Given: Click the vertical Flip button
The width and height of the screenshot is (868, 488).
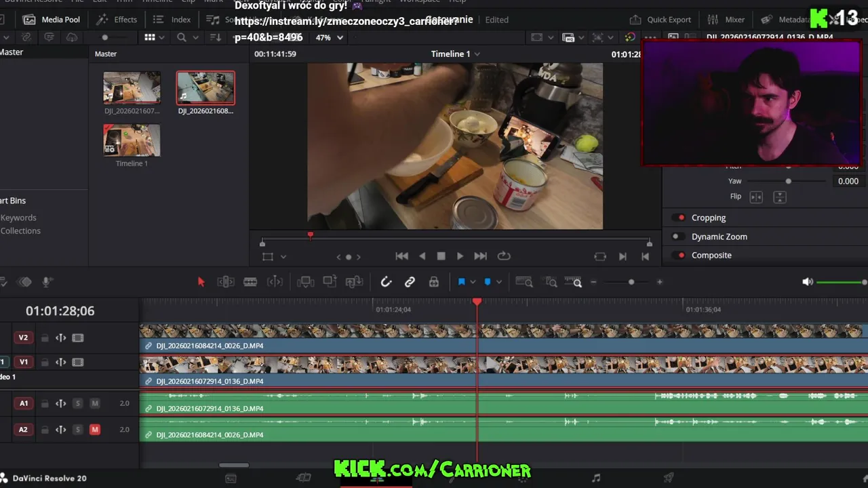Looking at the screenshot, I should coord(780,197).
